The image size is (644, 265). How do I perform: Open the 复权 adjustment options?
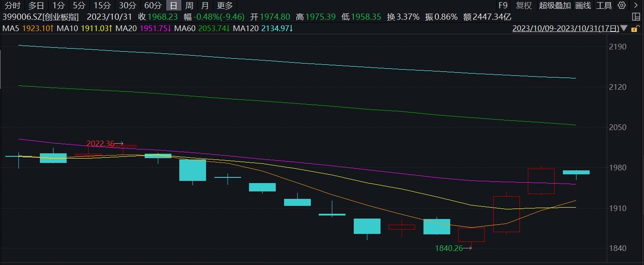tap(524, 6)
